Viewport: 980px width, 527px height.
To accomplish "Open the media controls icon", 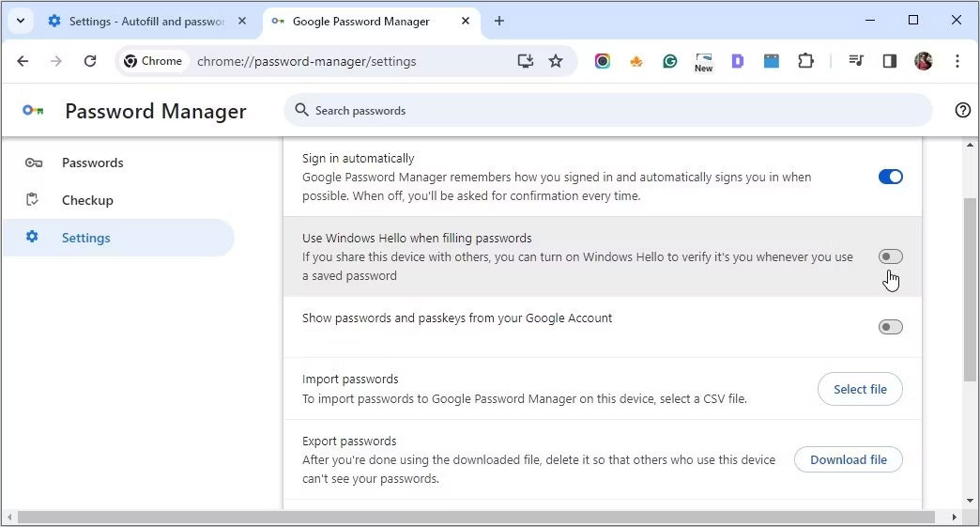I will [x=856, y=61].
